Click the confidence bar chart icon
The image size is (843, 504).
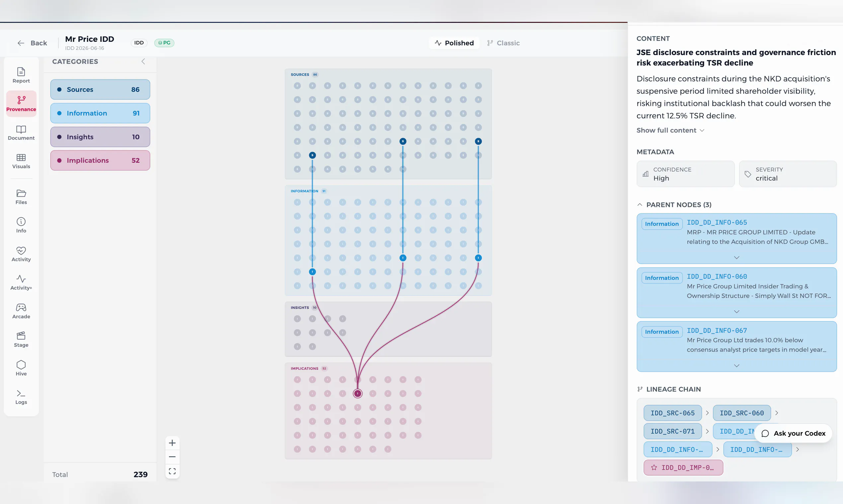tap(646, 174)
